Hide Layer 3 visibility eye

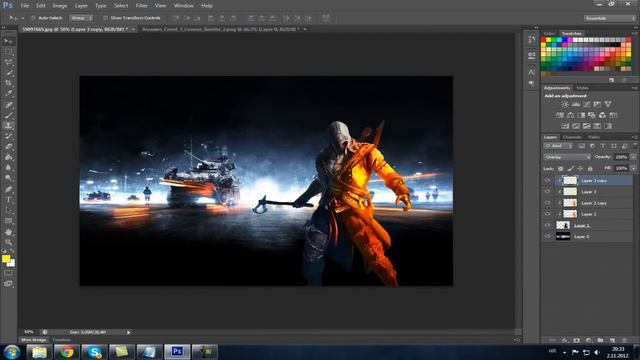[x=548, y=191]
